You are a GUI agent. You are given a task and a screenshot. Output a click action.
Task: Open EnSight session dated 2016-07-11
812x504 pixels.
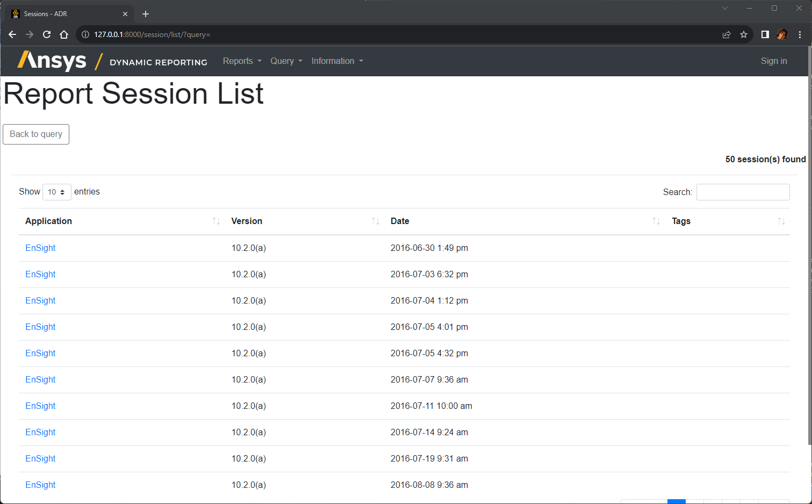coord(40,406)
